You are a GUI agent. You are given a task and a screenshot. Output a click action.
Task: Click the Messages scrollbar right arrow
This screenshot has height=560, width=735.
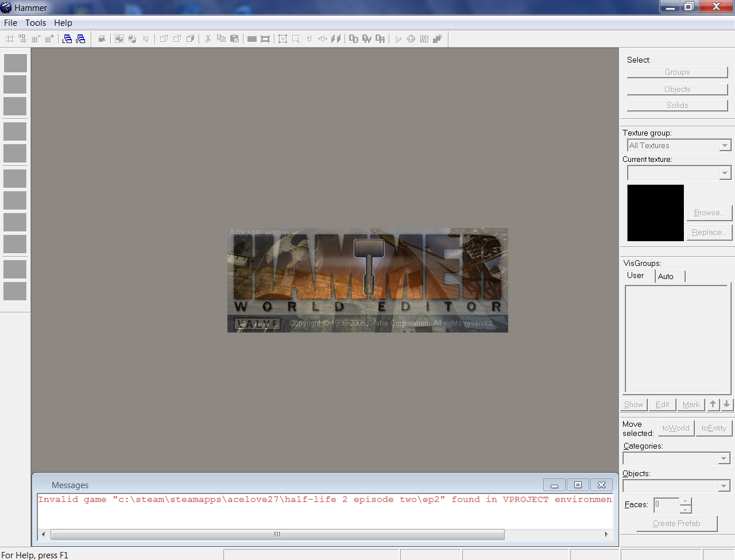click(606, 534)
